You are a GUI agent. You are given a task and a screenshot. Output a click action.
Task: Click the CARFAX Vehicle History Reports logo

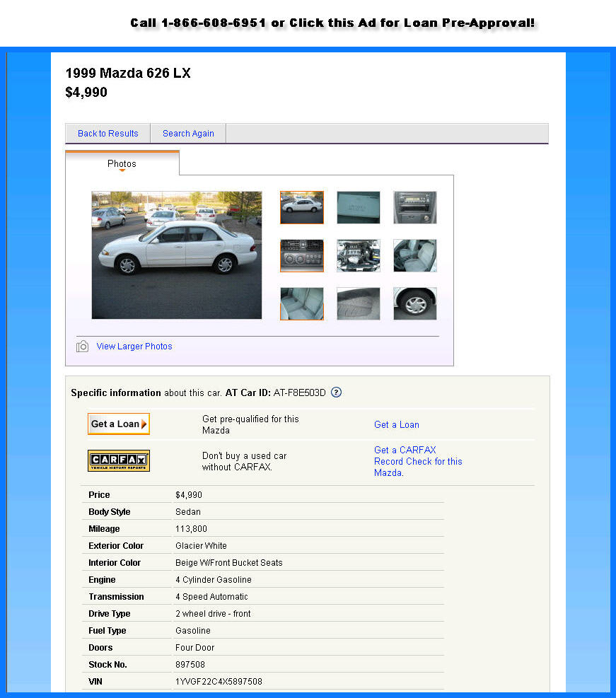tap(118, 460)
